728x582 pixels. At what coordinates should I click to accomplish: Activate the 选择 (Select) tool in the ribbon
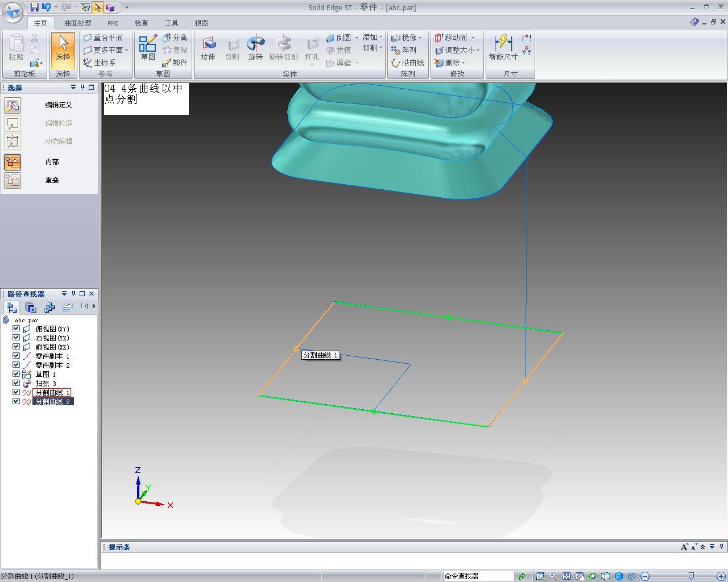tap(63, 49)
